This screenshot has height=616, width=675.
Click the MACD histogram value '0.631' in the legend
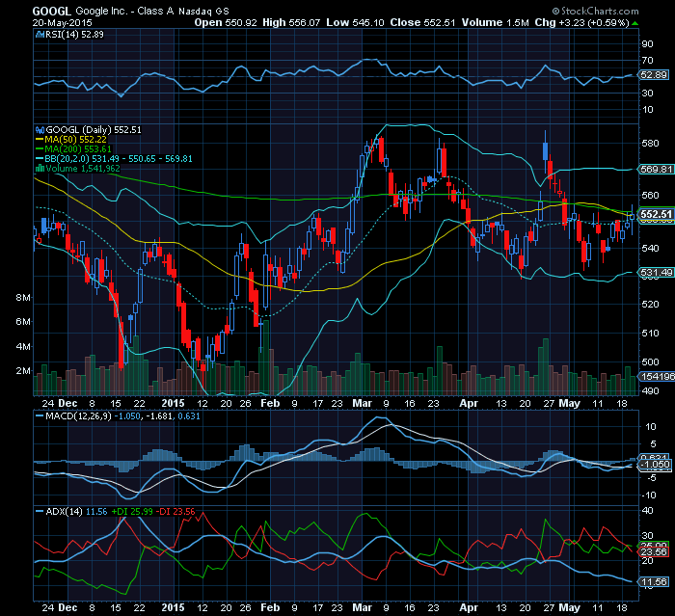pos(189,416)
